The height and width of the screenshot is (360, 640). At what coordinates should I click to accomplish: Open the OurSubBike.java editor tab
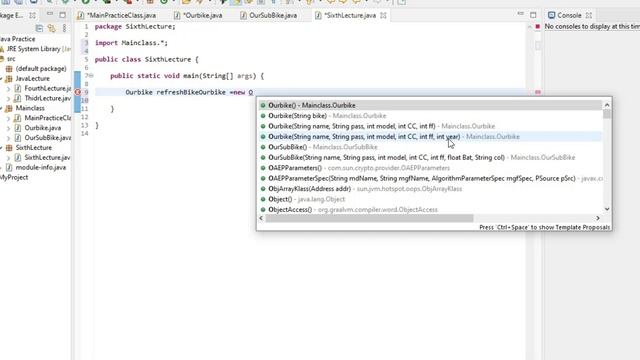(269, 16)
